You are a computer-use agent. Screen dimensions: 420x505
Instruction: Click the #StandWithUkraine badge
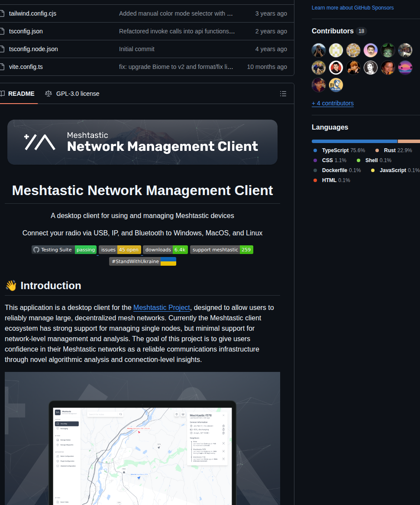coord(142,261)
